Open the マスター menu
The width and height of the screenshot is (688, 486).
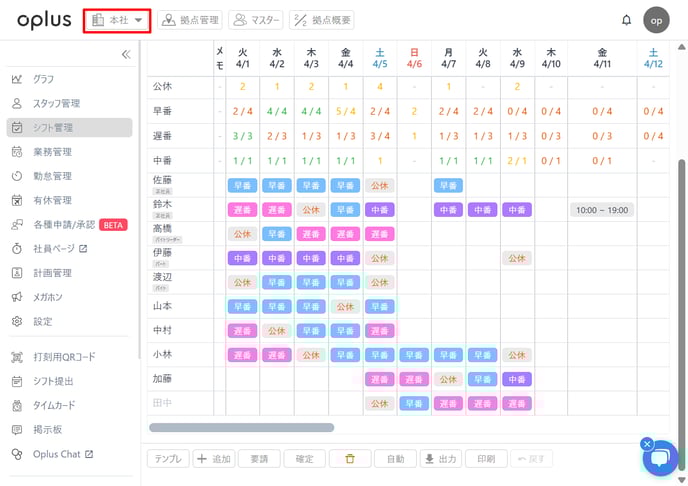point(256,20)
